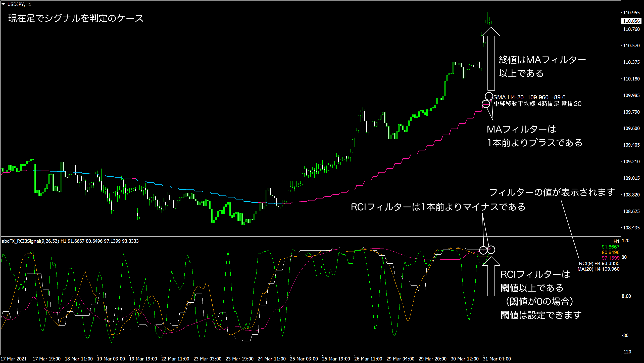Click the orange 80.6496 value label
The image size is (644, 363).
(610, 252)
